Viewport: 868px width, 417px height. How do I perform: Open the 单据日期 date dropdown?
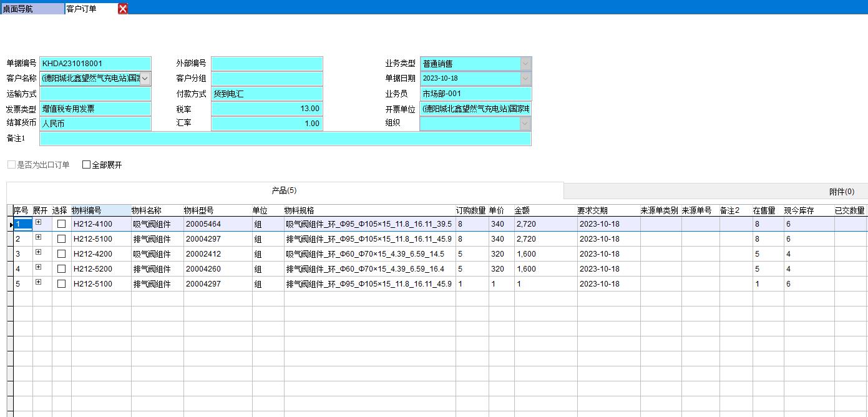[525, 79]
